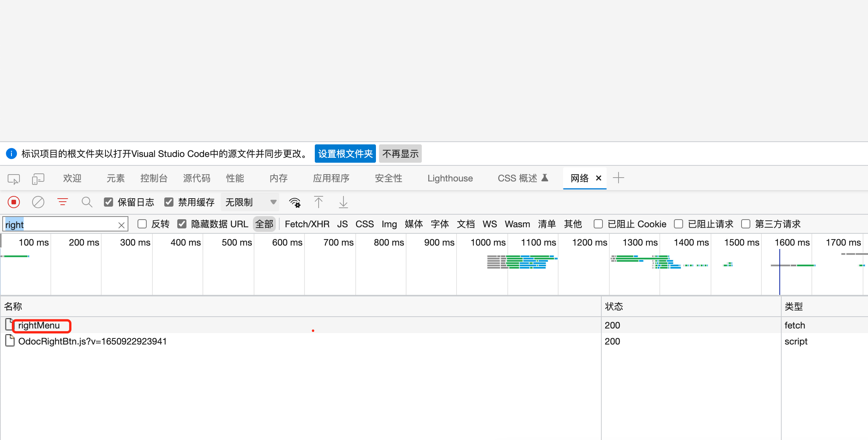
Task: Switch to the 元素 tab
Action: click(115, 178)
